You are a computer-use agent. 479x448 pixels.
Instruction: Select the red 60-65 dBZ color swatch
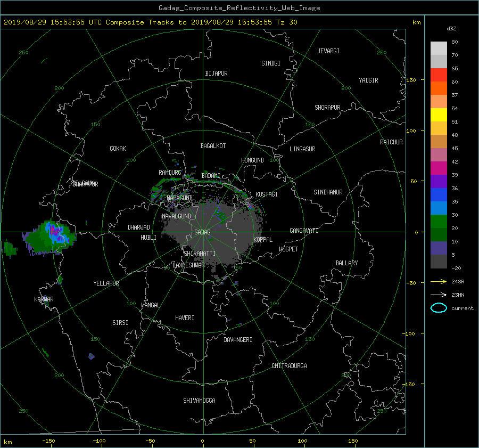coord(439,75)
